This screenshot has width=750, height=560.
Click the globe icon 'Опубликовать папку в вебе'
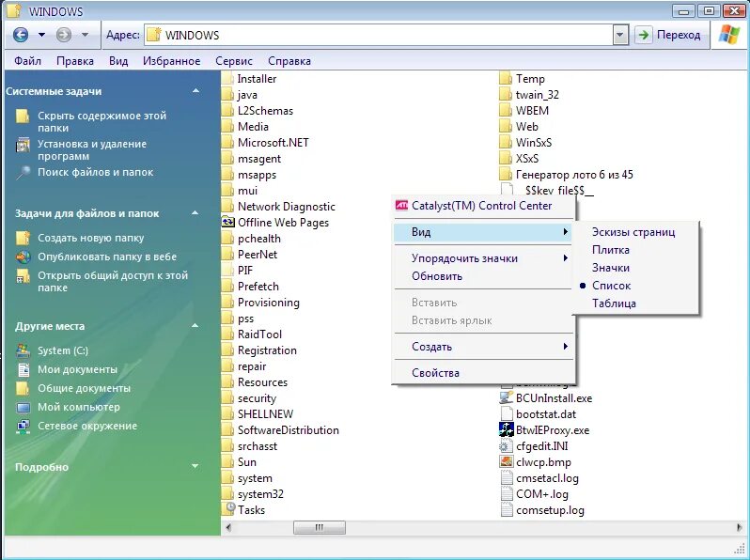(23, 257)
